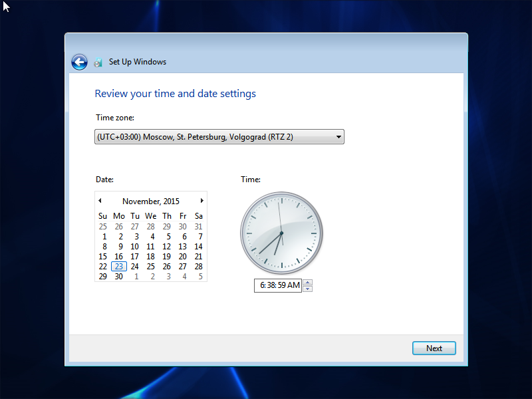Select November 14 in the calendar

coord(198,246)
